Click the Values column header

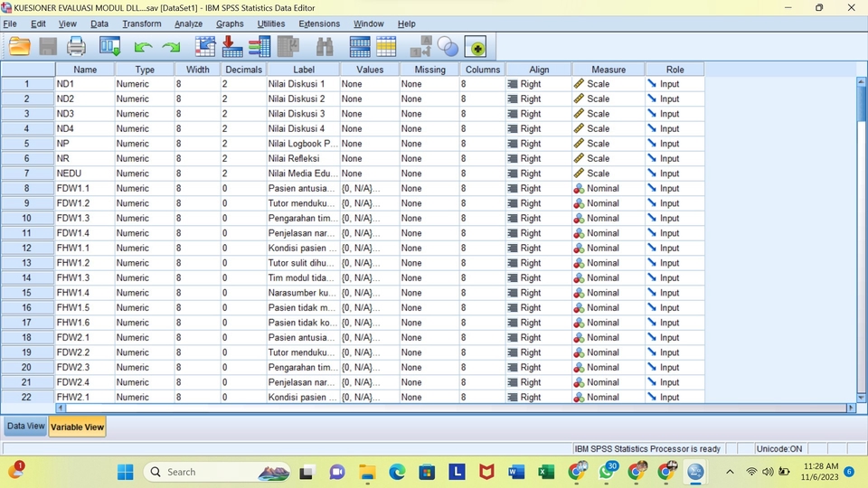click(370, 70)
